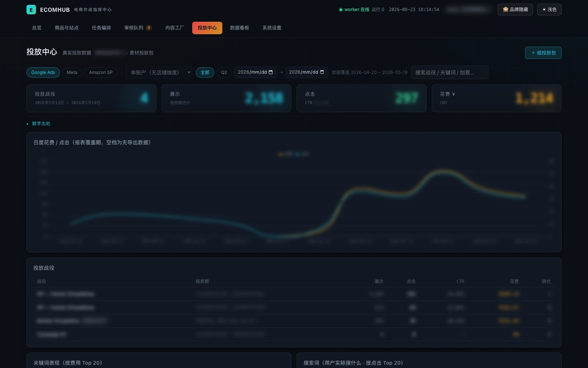The height and width of the screenshot is (368, 588).
Task: Select the 投放中心 tab
Action: click(207, 28)
